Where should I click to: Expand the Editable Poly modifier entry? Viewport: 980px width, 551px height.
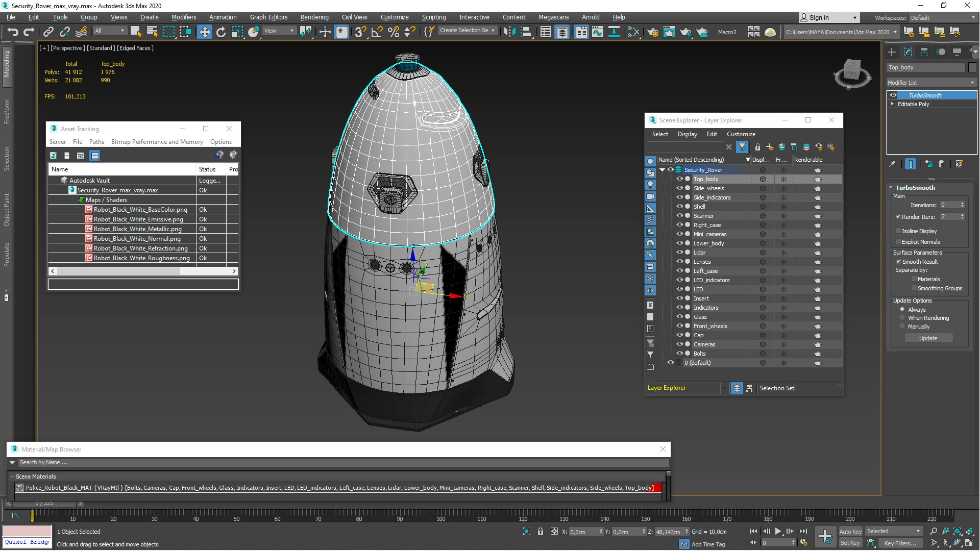892,104
